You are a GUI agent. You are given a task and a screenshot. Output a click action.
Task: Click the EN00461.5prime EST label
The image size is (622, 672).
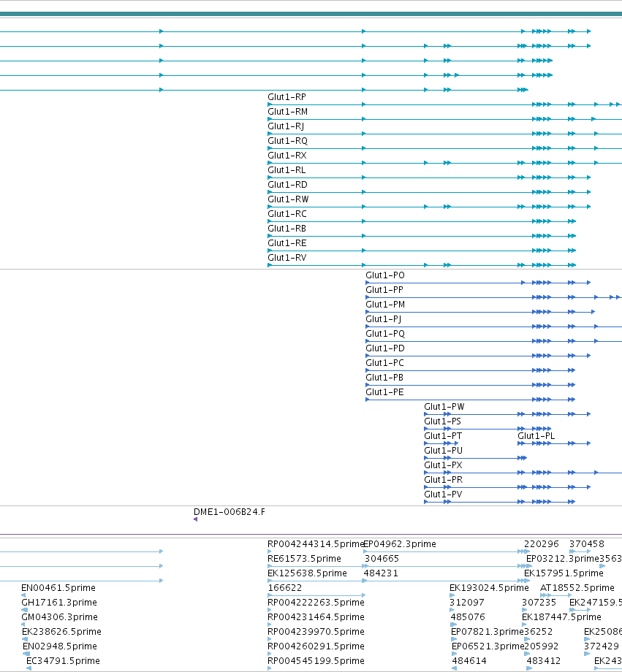pyautogui.click(x=58, y=587)
